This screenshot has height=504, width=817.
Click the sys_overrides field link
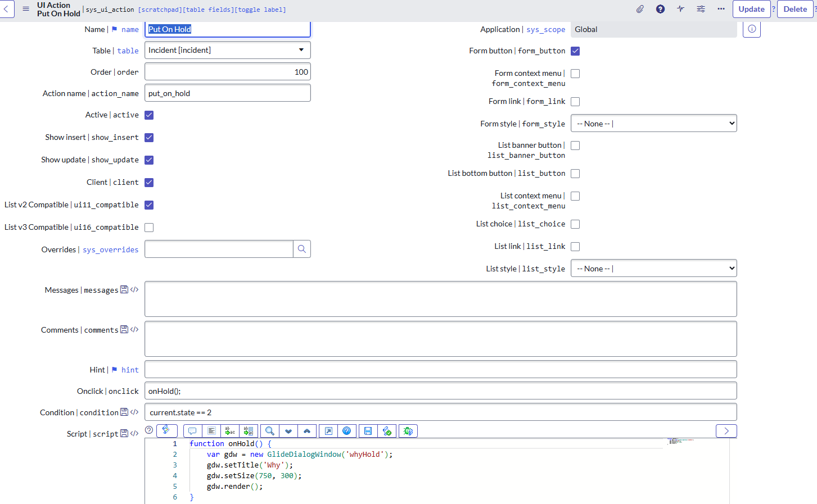(111, 250)
